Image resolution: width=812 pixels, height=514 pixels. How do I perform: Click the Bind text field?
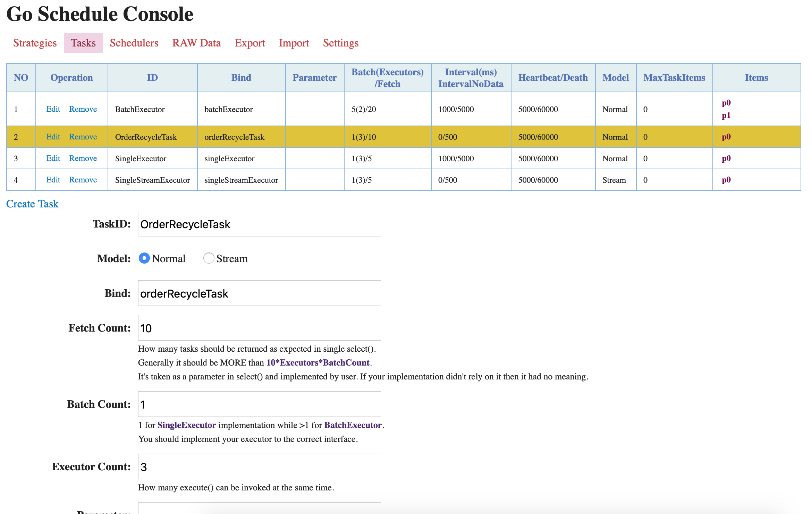[x=259, y=293]
